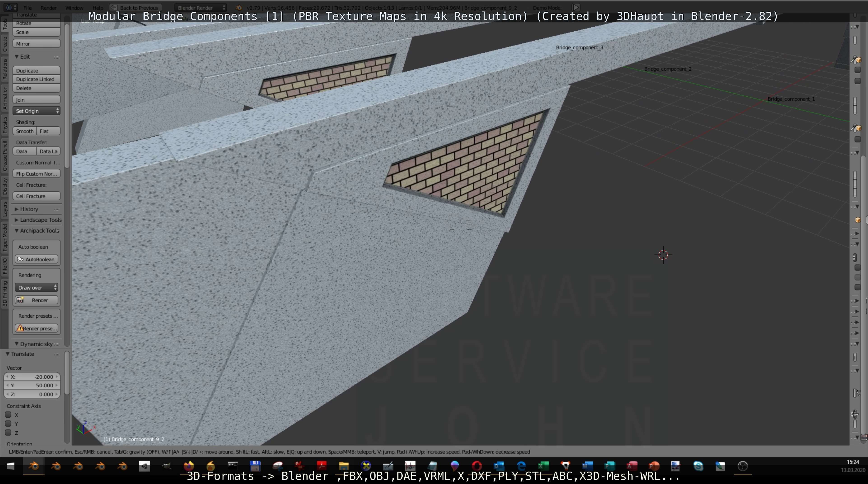Click the lone orange cube icon in right panel
The width and height of the screenshot is (868, 484).
tap(858, 220)
